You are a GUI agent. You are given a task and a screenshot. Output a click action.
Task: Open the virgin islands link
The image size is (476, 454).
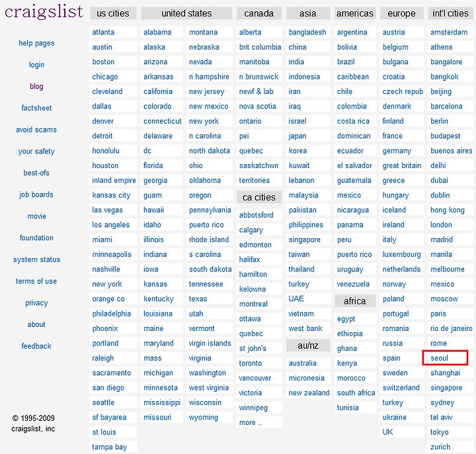(x=210, y=343)
